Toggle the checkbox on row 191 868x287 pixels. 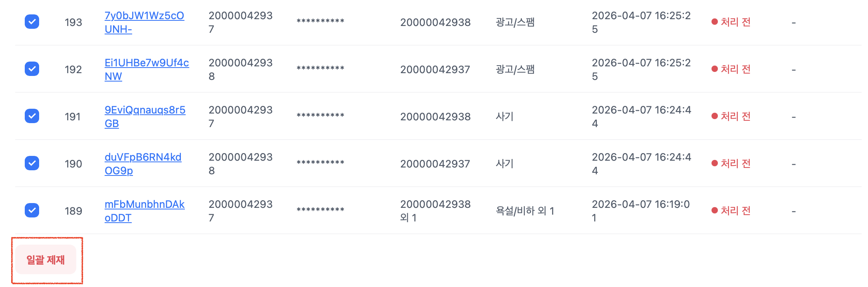[32, 116]
